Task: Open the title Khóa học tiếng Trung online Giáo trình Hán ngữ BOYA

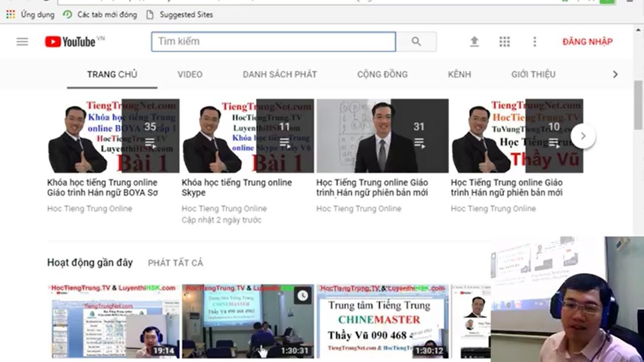Action: point(102,188)
